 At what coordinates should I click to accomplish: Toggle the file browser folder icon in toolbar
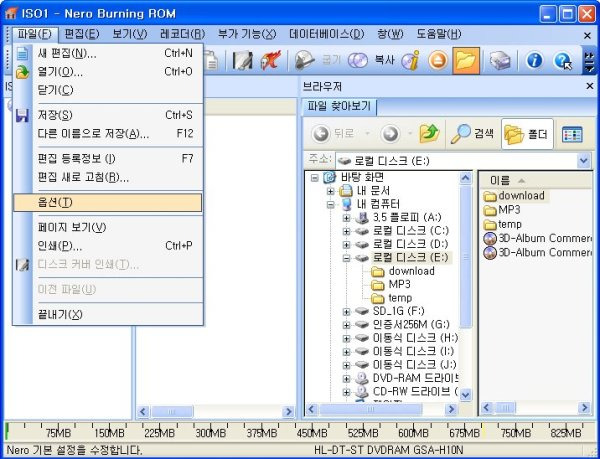466,60
